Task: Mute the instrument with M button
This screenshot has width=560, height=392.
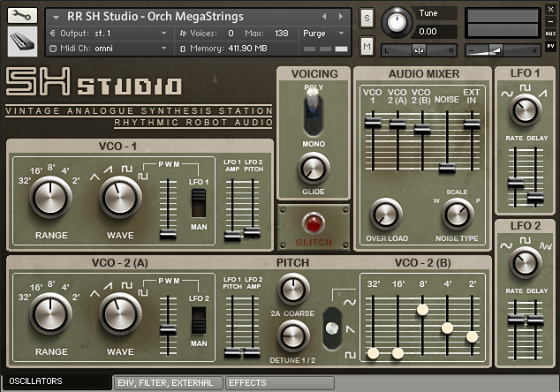Action: coord(367,46)
